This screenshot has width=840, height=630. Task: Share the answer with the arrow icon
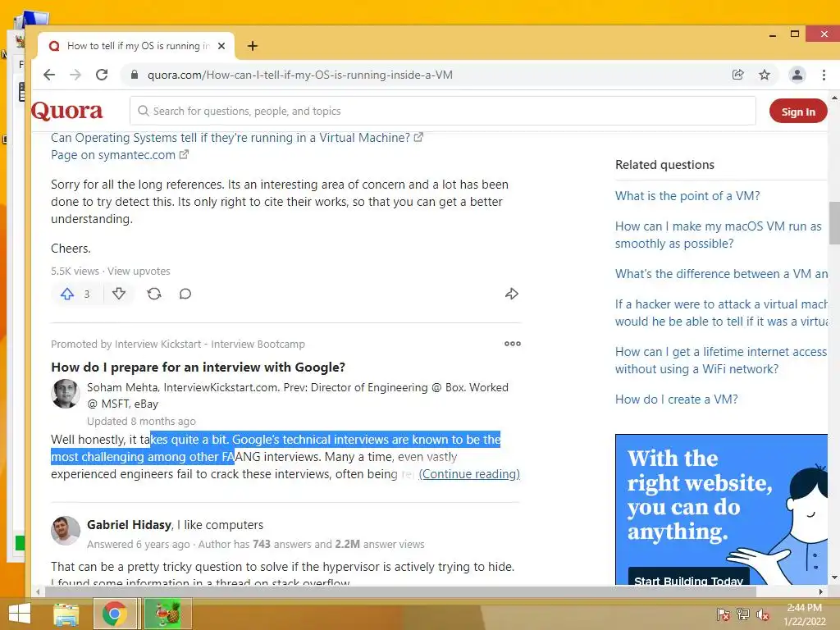512,294
